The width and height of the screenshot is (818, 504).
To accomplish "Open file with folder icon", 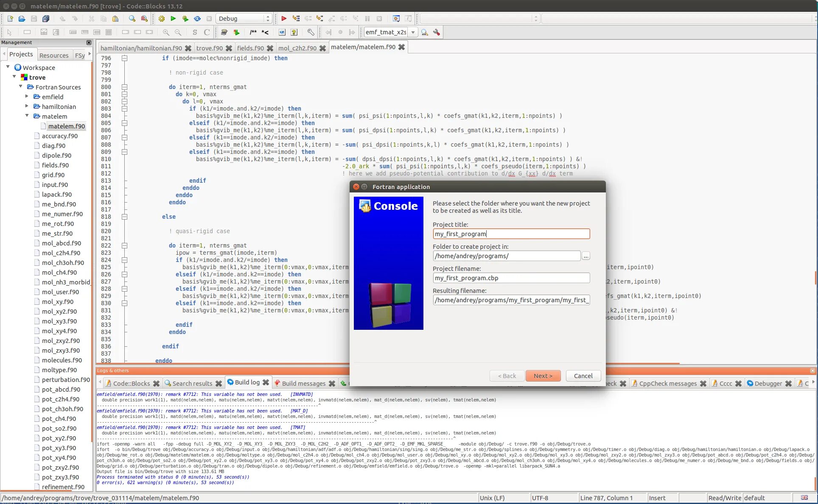I will (x=22, y=19).
